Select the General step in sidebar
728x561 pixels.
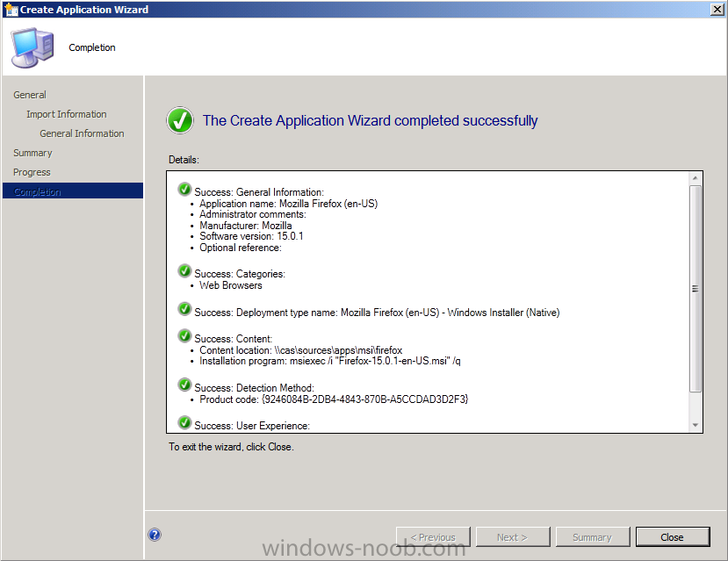click(x=30, y=95)
